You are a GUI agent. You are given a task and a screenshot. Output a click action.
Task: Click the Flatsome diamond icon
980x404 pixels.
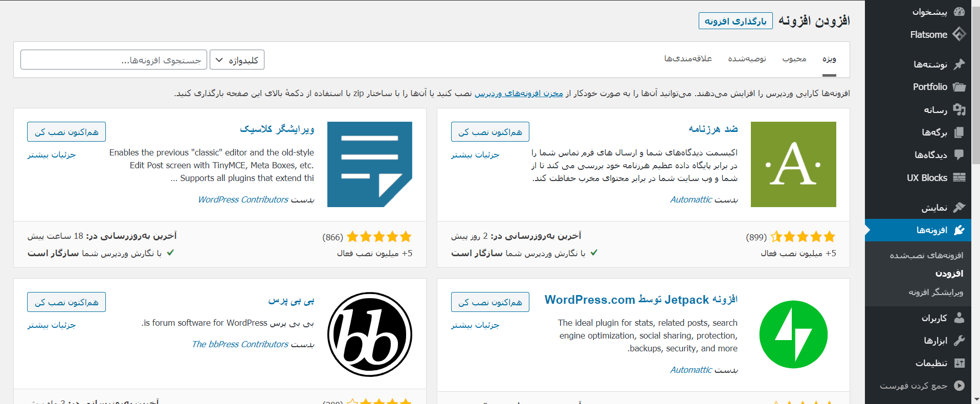click(959, 34)
